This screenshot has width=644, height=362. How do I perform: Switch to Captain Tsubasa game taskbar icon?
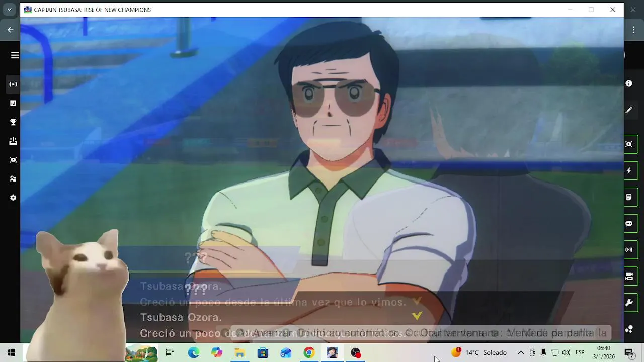coord(332,353)
